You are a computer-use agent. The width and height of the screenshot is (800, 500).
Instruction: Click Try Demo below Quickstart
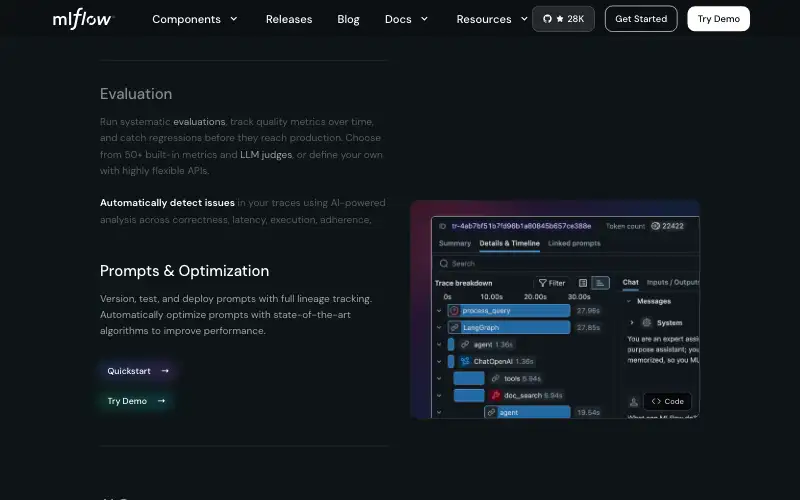pyautogui.click(x=136, y=401)
